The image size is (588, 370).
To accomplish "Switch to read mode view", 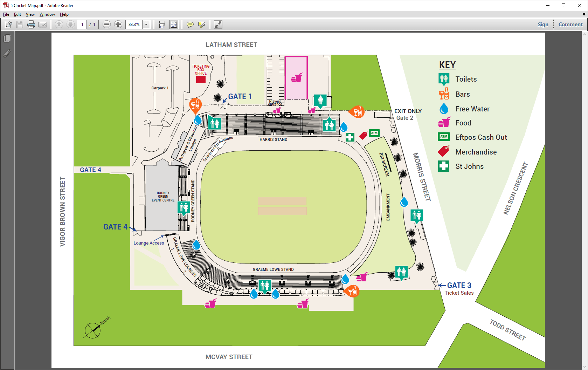I will pos(218,25).
